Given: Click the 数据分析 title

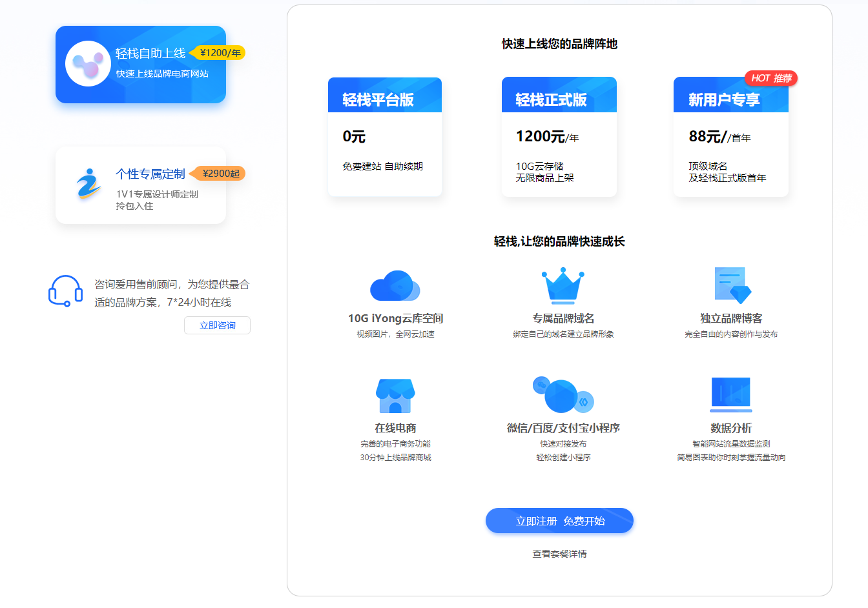Looking at the screenshot, I should [731, 428].
